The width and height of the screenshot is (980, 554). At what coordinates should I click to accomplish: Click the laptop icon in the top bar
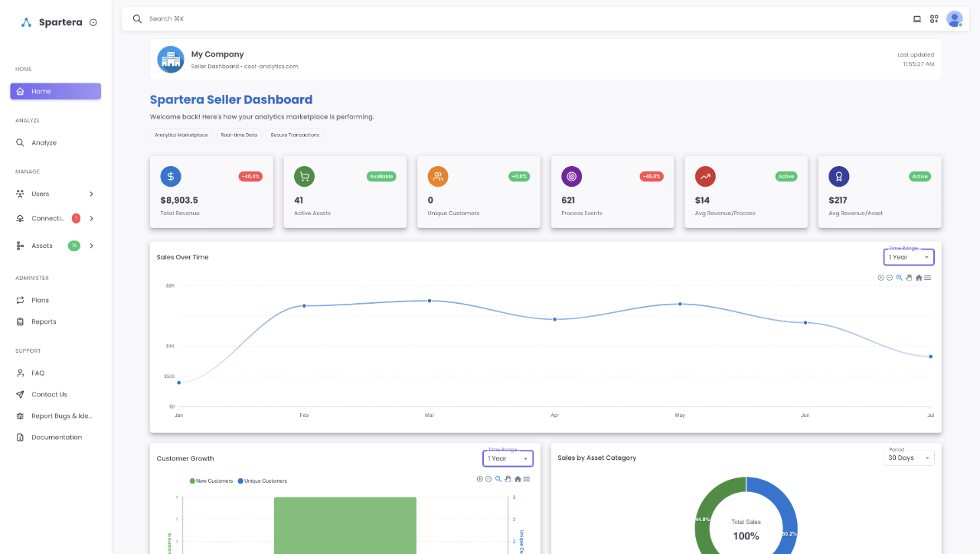[916, 18]
